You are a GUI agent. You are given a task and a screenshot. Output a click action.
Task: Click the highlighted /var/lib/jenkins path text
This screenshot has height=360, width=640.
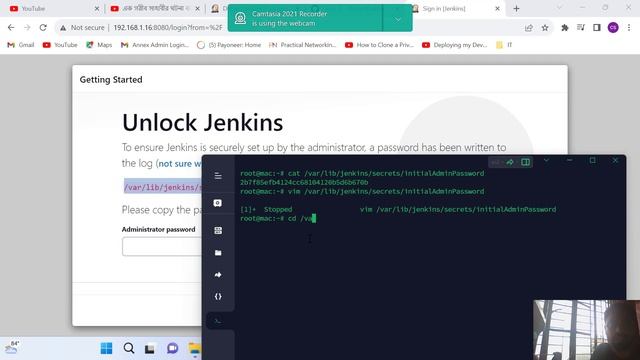(163, 187)
